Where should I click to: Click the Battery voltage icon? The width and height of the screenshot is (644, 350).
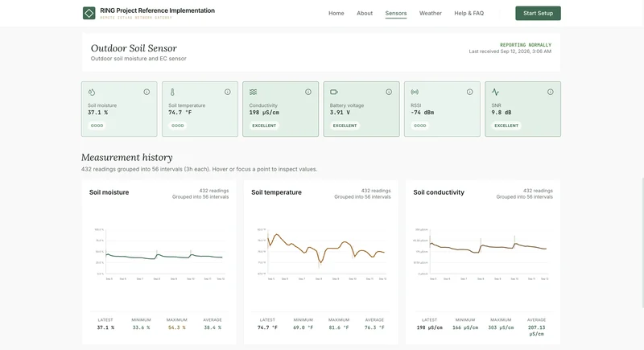334,92
